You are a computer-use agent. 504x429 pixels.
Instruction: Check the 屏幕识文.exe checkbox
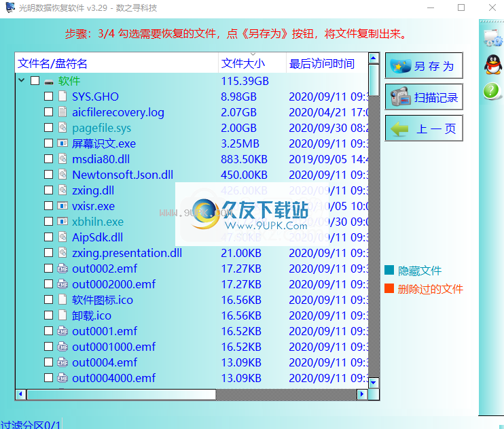(48, 143)
